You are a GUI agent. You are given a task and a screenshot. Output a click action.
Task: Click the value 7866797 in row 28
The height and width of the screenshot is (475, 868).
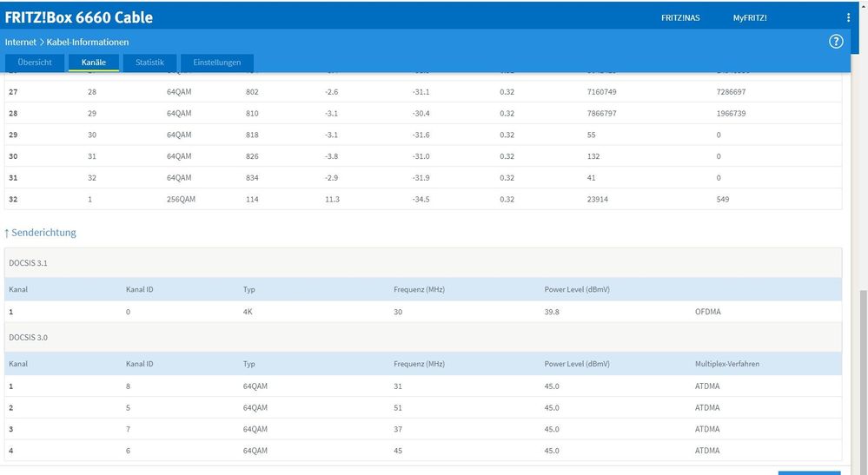pyautogui.click(x=602, y=114)
